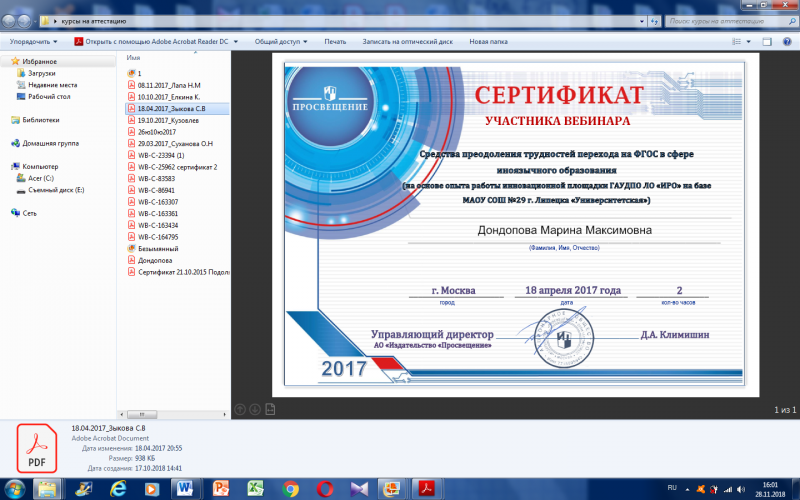Select Сеть in navigation pane
The image size is (800, 500).
(30, 213)
